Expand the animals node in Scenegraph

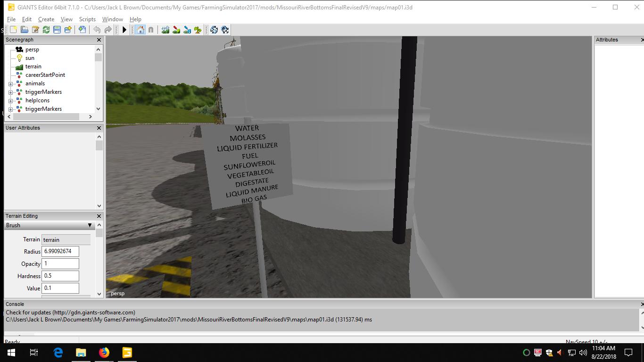(x=11, y=84)
